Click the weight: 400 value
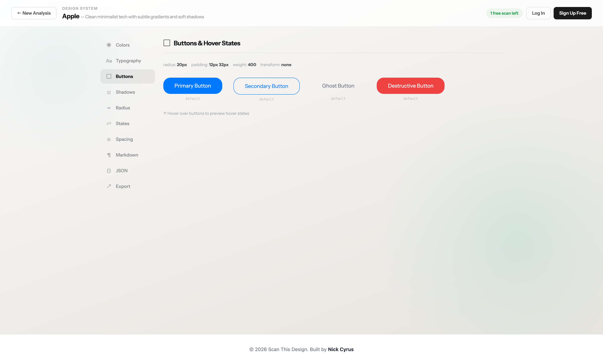The width and height of the screenshot is (603, 364). [x=244, y=65]
